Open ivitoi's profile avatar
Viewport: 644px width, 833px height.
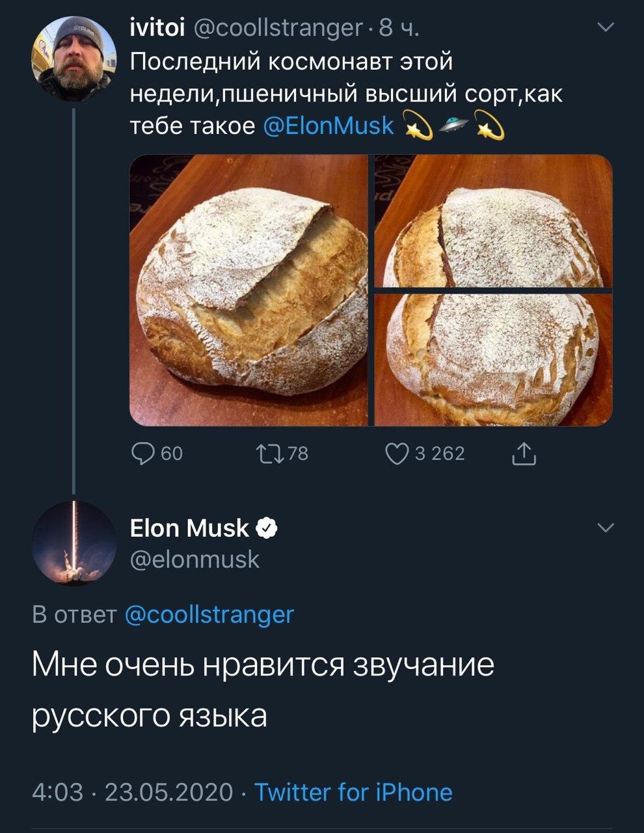coord(74,59)
